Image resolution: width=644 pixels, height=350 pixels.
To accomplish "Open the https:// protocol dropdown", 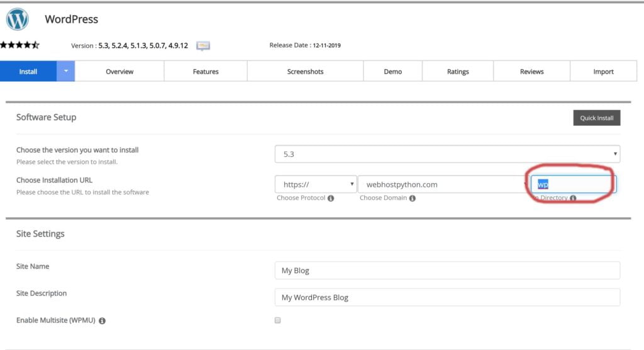I will coord(316,184).
